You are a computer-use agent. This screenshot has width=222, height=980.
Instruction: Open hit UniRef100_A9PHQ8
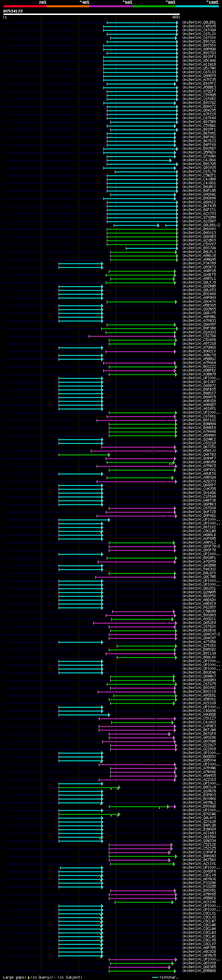tap(199, 49)
